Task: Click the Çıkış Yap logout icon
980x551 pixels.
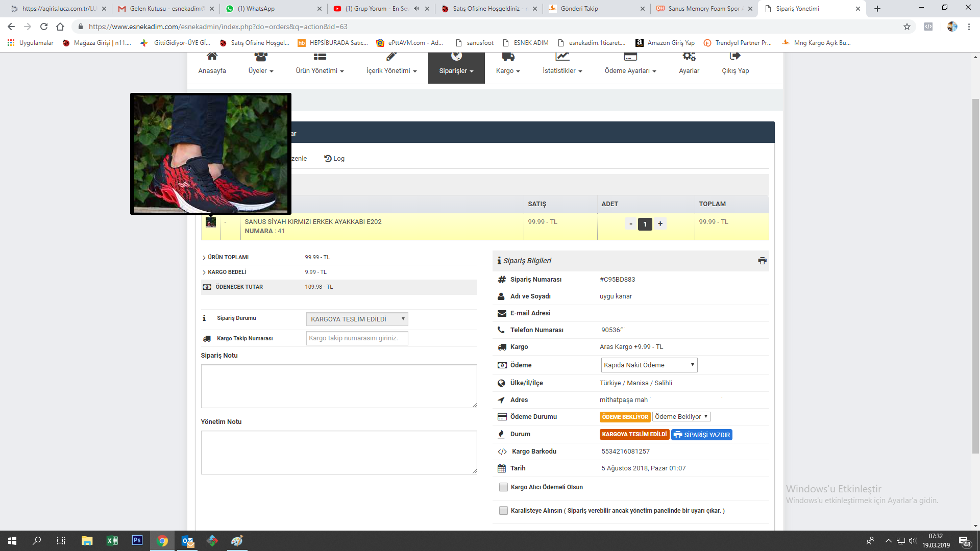Action: tap(735, 56)
